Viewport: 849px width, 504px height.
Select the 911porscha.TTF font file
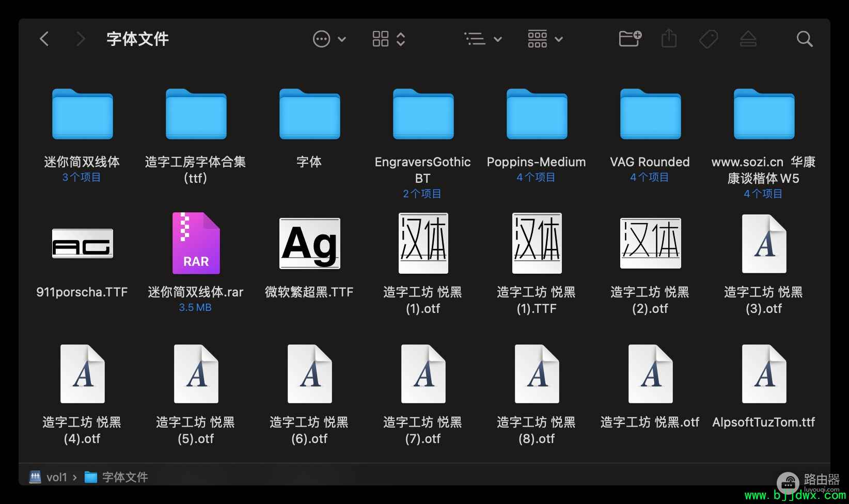click(x=83, y=243)
